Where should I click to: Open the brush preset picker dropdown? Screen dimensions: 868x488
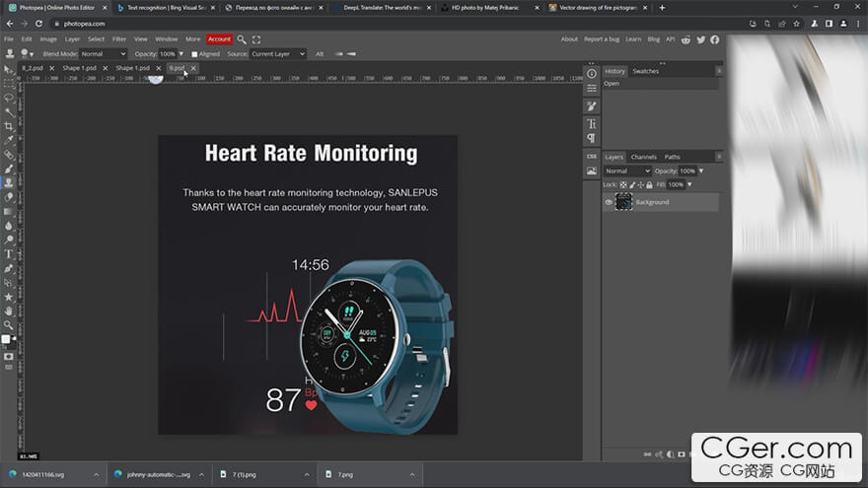tap(28, 53)
